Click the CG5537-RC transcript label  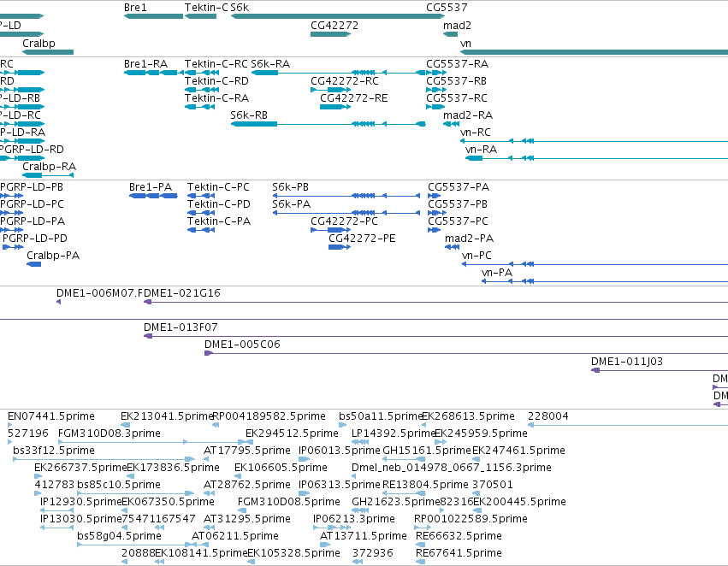(x=457, y=98)
